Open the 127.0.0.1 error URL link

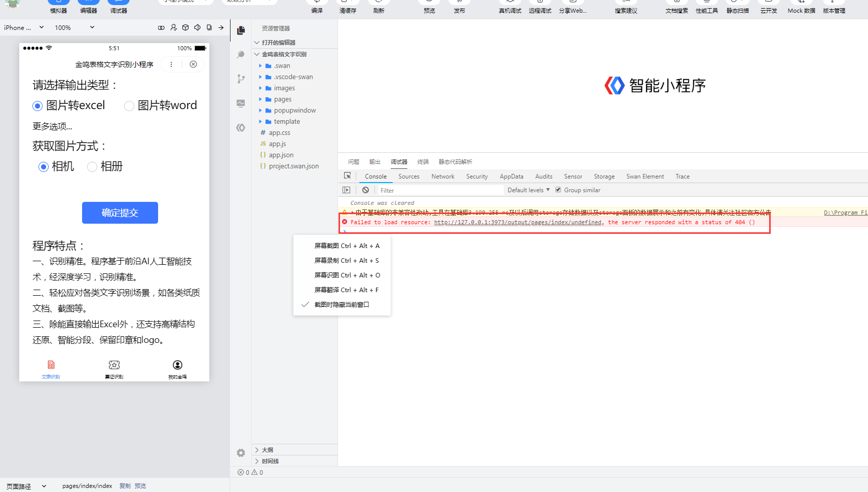click(x=518, y=222)
